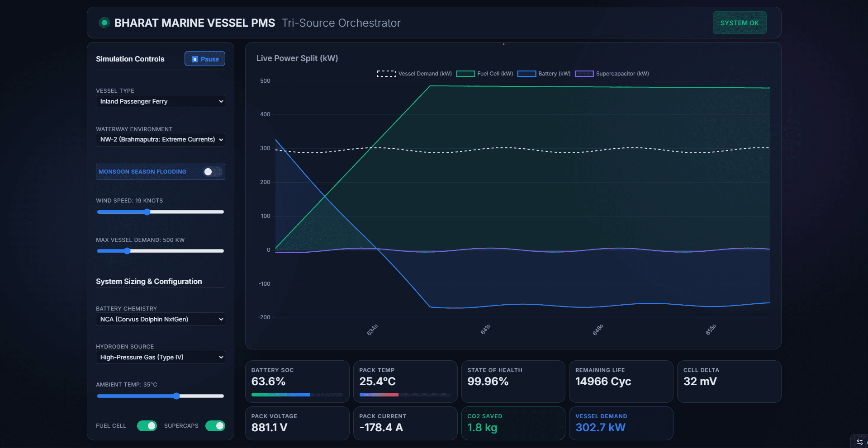Open the Waterway Environment dropdown

click(160, 139)
